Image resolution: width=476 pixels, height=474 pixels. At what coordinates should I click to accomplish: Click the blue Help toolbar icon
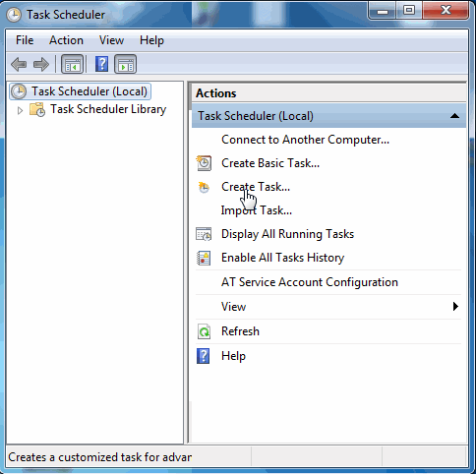(x=101, y=64)
